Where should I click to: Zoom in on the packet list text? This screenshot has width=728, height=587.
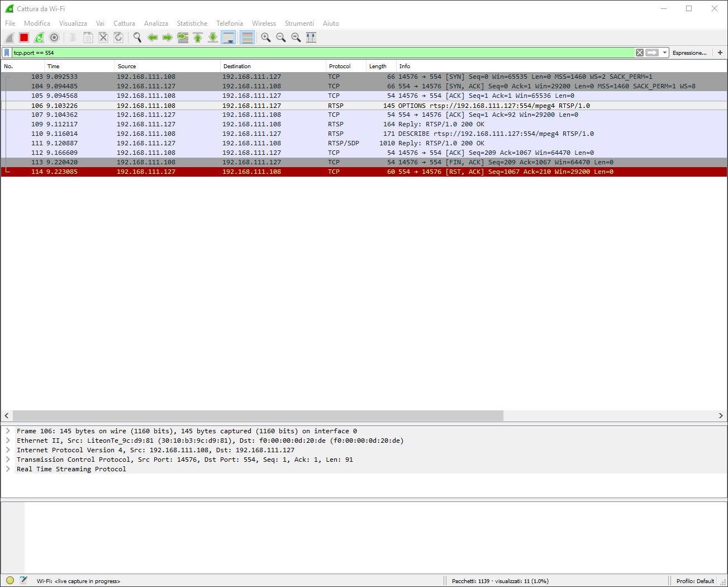[265, 37]
